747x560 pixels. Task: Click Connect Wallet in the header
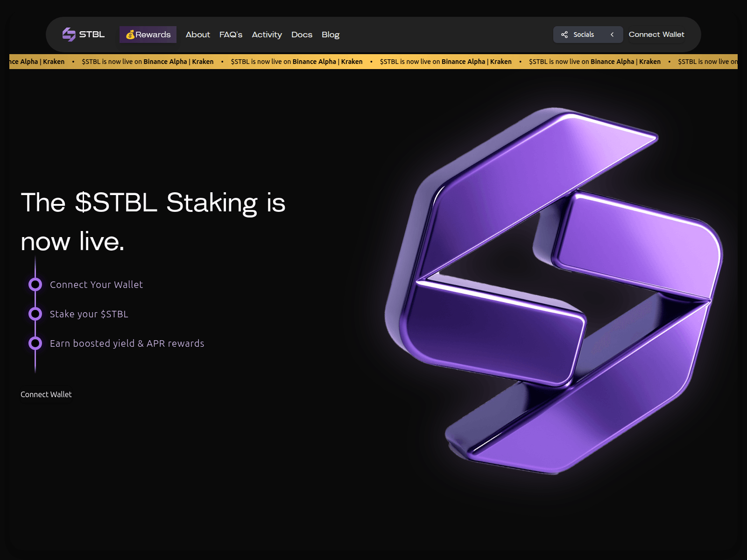tap(656, 35)
